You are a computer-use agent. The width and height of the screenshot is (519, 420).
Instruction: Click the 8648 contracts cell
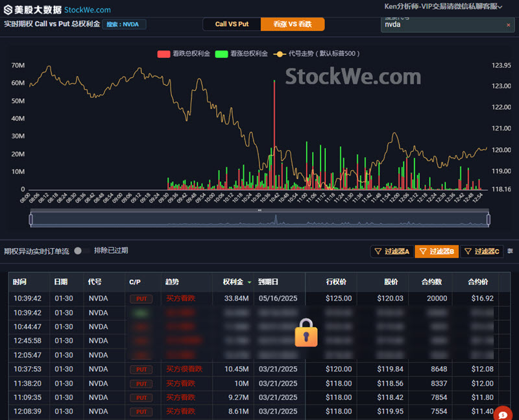(439, 369)
